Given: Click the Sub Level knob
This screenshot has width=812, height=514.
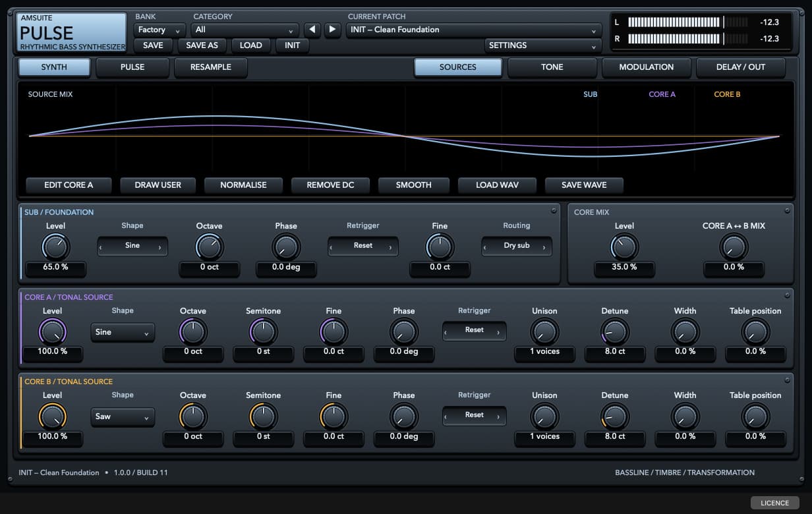Looking at the screenshot, I should tap(56, 247).
